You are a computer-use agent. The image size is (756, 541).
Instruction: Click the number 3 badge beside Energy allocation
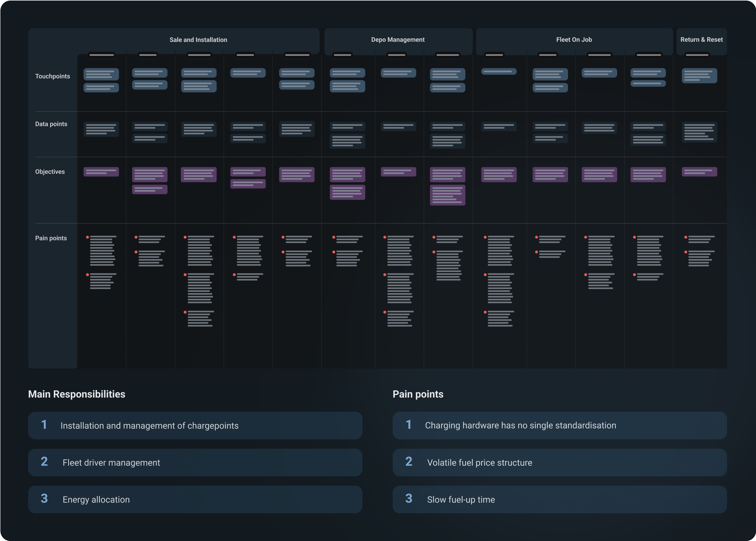(x=44, y=499)
